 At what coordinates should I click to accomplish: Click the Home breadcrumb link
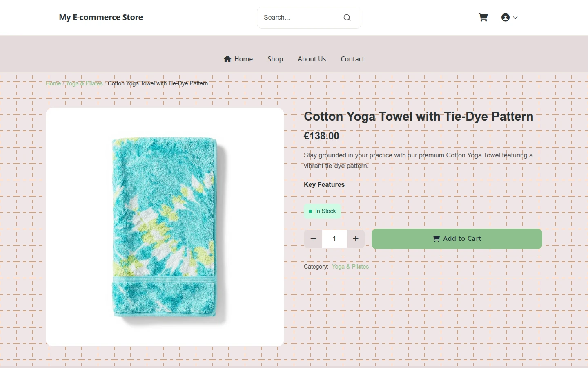tap(53, 83)
